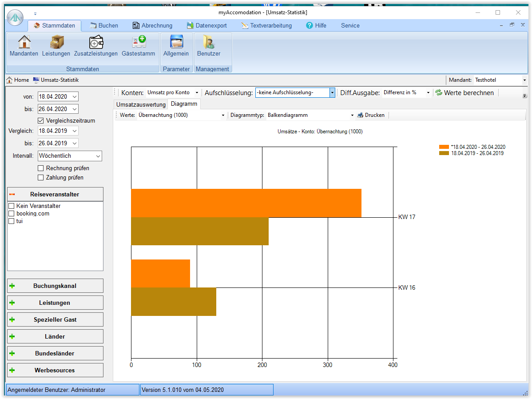Click the Home breadcrumb icon
The height and width of the screenshot is (399, 532).
[x=9, y=80]
